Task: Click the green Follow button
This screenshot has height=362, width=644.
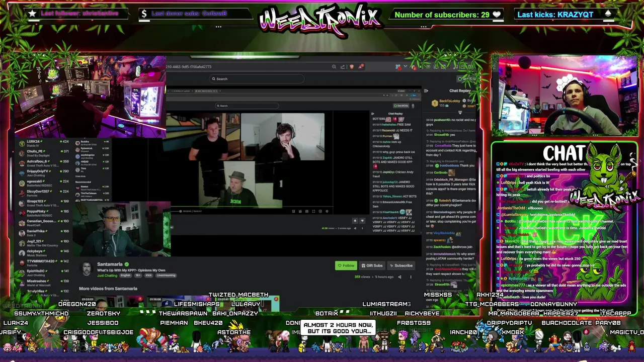Action: tap(346, 265)
